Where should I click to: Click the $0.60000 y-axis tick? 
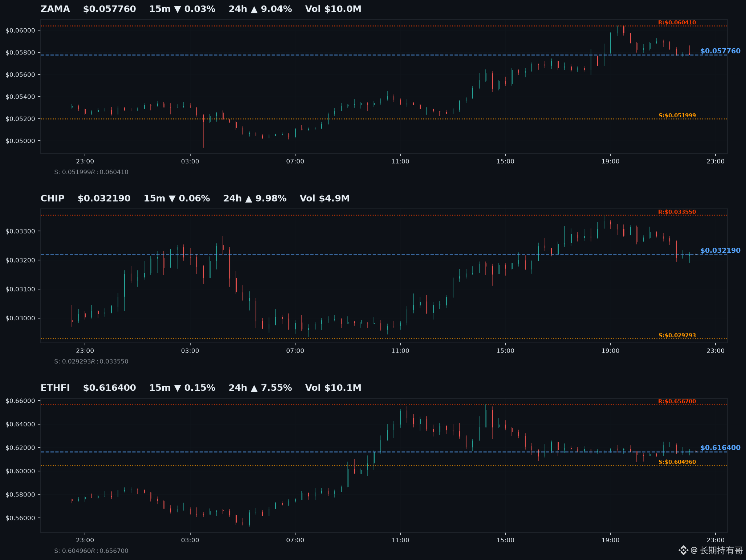coord(20,471)
